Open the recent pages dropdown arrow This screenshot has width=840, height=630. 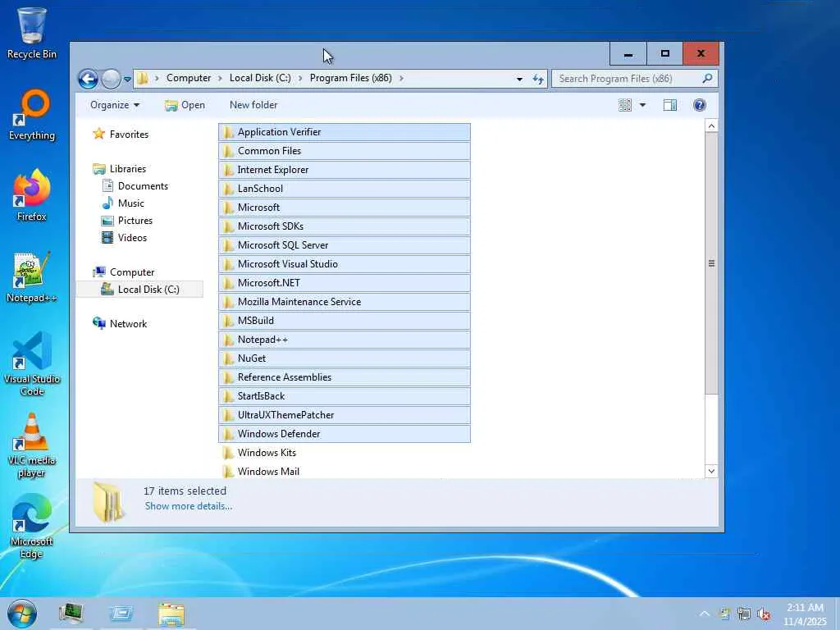127,80
